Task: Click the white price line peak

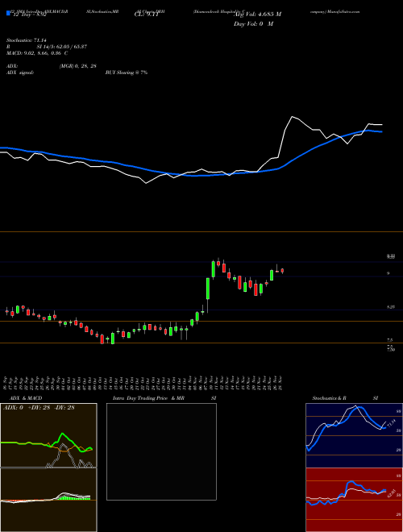Action: tap(292, 117)
